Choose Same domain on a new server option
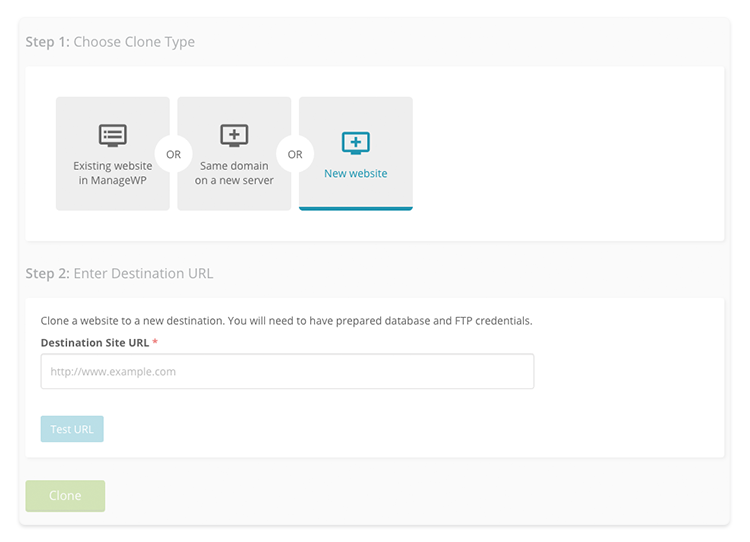Screen dimensions: 750x542 coord(234,154)
